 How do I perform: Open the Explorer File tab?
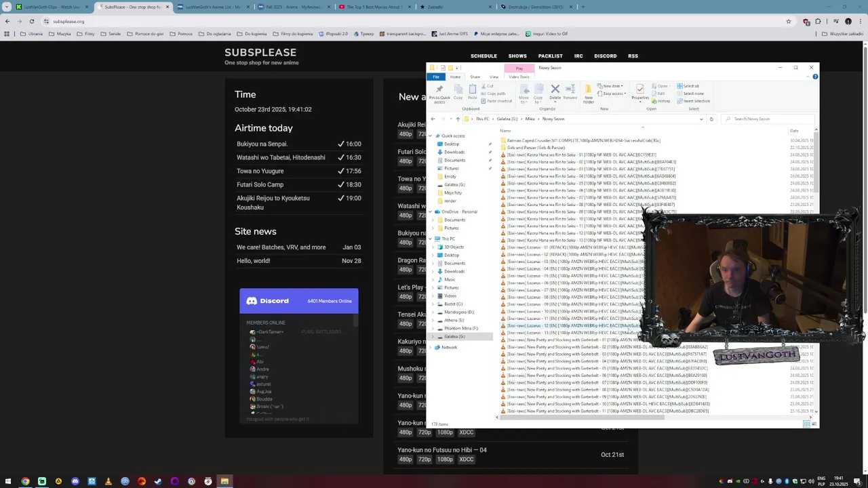[x=436, y=77]
